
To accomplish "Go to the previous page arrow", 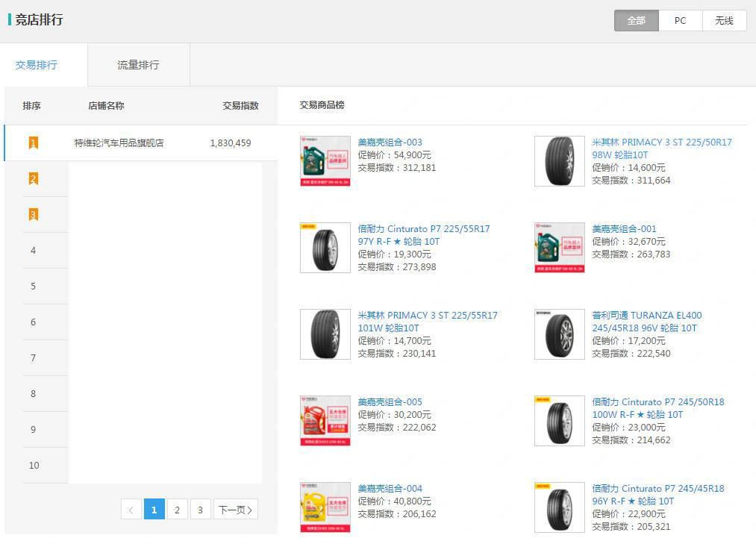I will coord(131,510).
